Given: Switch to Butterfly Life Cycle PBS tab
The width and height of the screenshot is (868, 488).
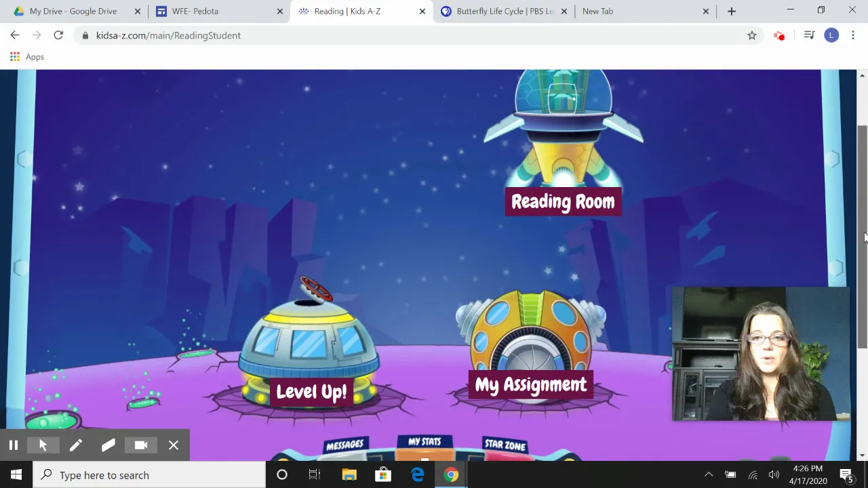Looking at the screenshot, I should click(505, 12).
